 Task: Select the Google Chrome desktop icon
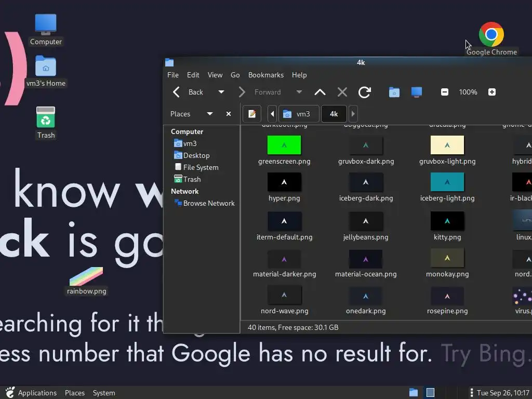click(x=491, y=39)
